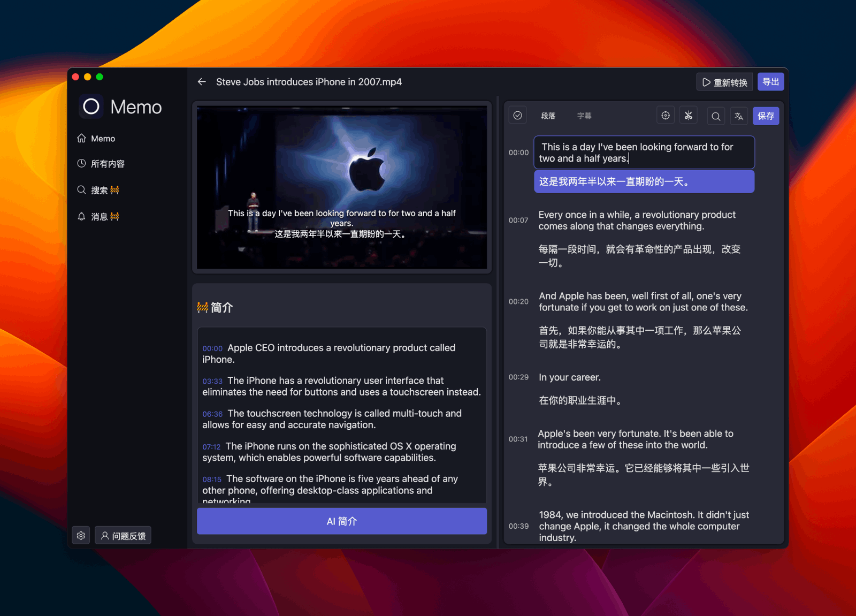The image size is (856, 616).
Task: Click the locate-current-subtitle crosshair icon
Action: [666, 115]
